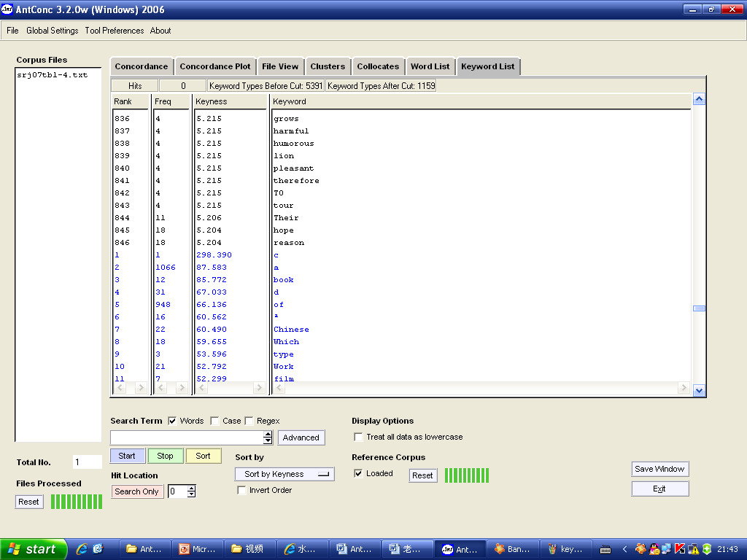Toggle the Invert Order checkbox

(242, 491)
